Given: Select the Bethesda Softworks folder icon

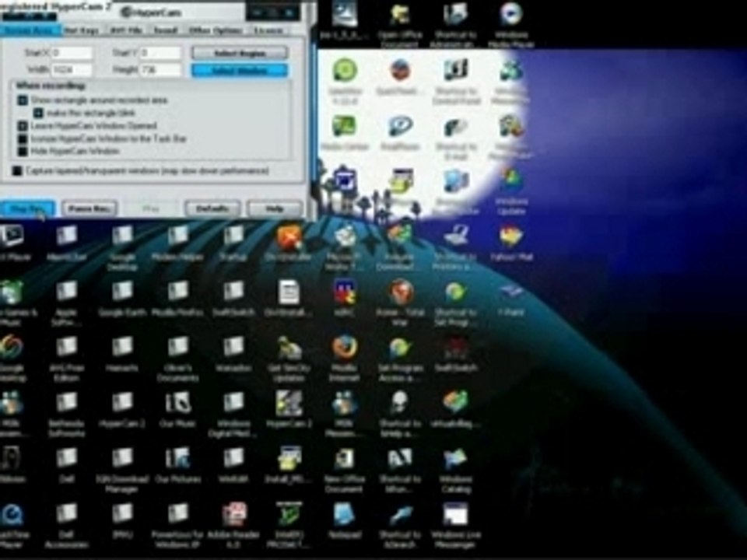Looking at the screenshot, I should pos(66,415).
